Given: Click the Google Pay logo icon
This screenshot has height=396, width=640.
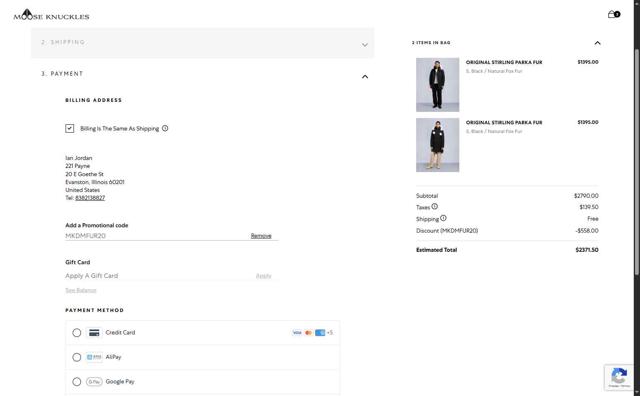Looking at the screenshot, I should tap(94, 382).
